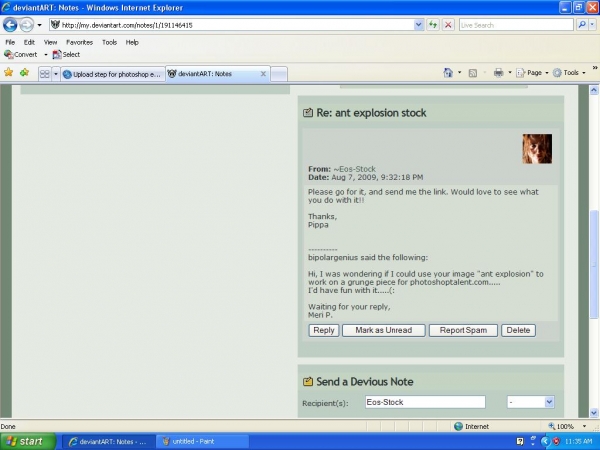
Task: Open the dropdown next to the recipient field
Action: point(530,402)
